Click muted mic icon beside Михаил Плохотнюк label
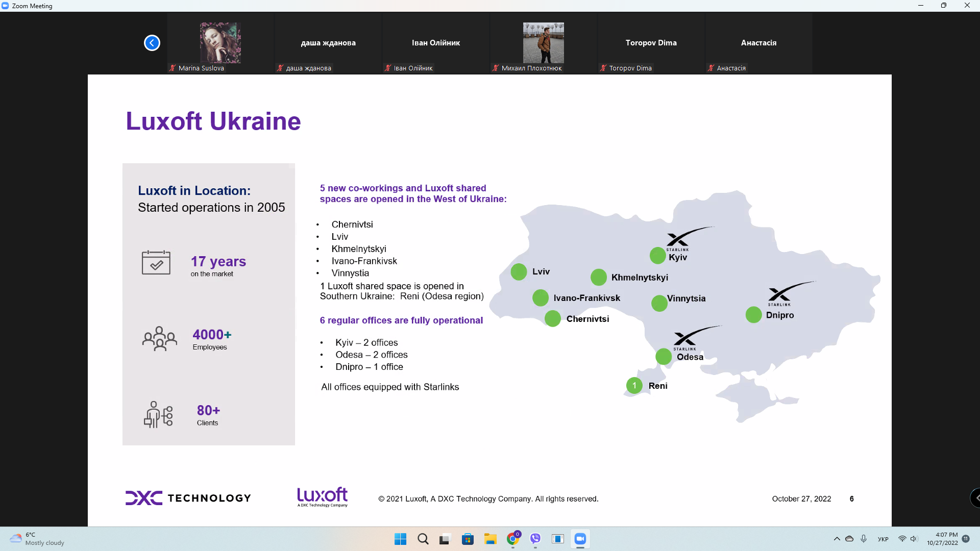 pos(496,68)
